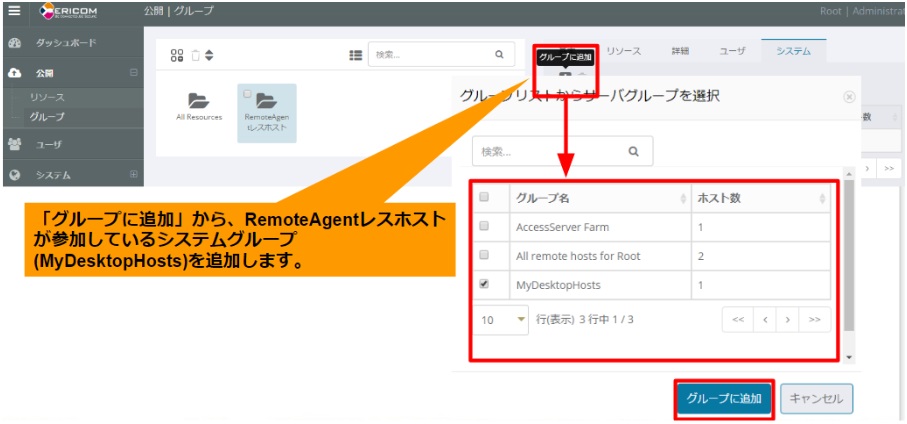The width and height of the screenshot is (907, 424).
Task: Click the search magnifier in the dialog
Action: pyautogui.click(x=633, y=152)
